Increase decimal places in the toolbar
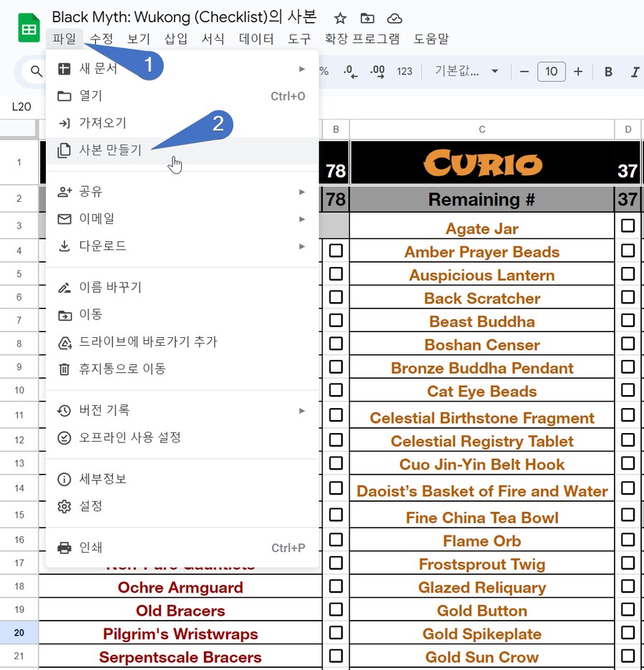This screenshot has height=670, width=644. [378, 72]
